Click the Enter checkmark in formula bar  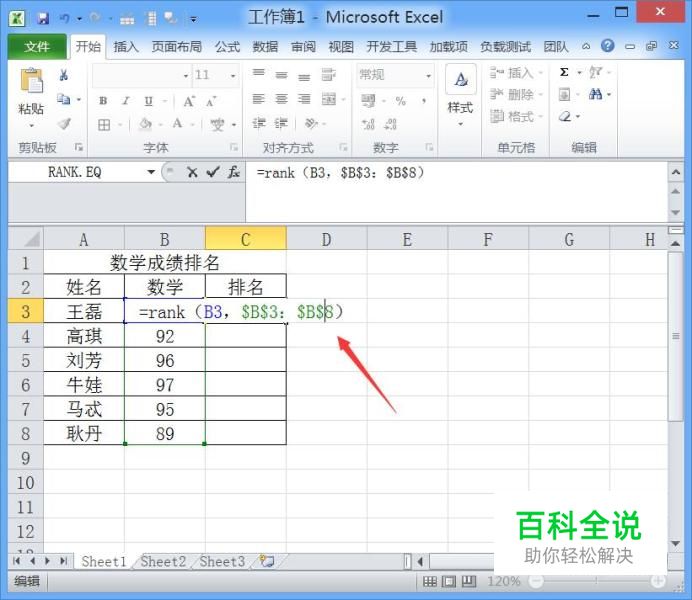coord(213,172)
